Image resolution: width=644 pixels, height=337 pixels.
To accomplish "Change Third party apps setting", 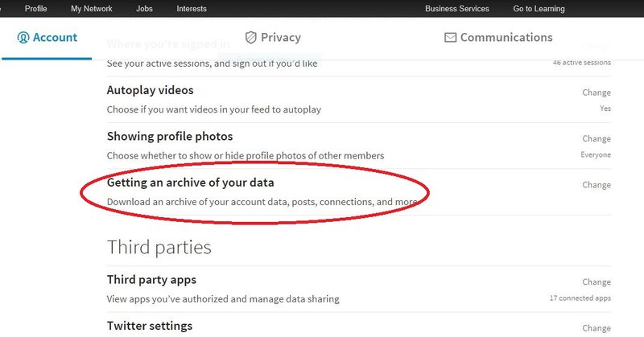I will point(597,282).
